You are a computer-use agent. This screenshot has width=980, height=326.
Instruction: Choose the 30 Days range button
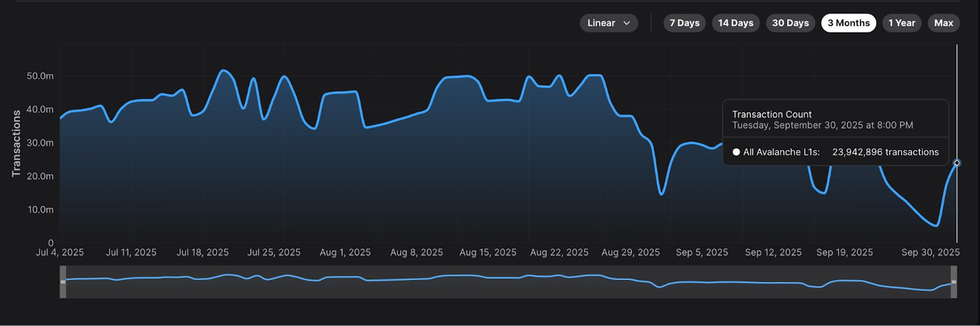[x=790, y=23]
